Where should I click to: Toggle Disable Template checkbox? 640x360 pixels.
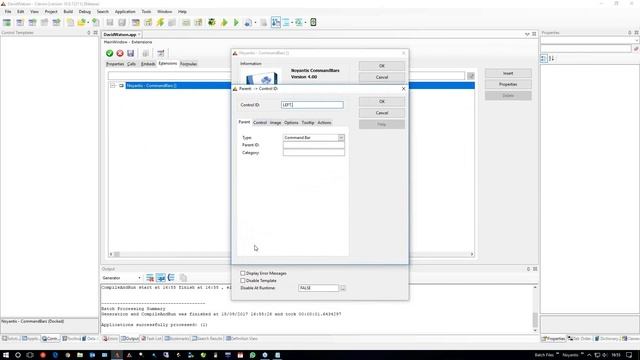point(243,280)
